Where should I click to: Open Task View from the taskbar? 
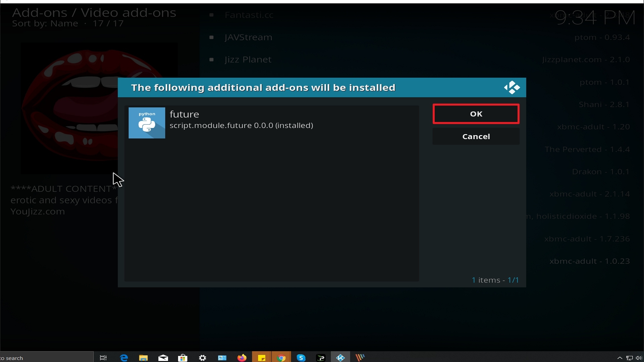pos(103,358)
